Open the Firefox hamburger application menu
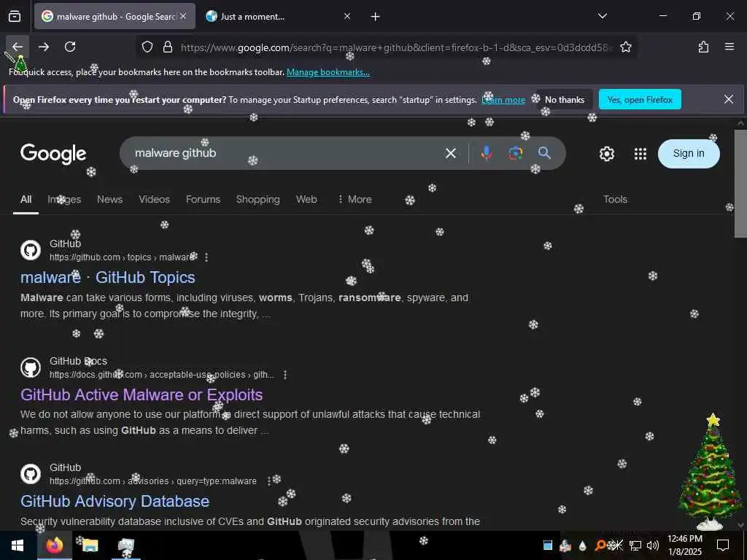 click(x=729, y=47)
